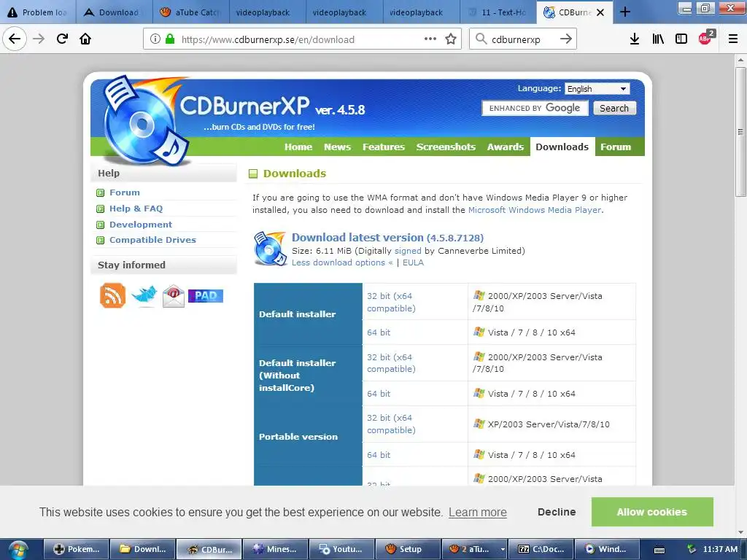Click Less download options link
The height and width of the screenshot is (560, 747).
tap(342, 262)
